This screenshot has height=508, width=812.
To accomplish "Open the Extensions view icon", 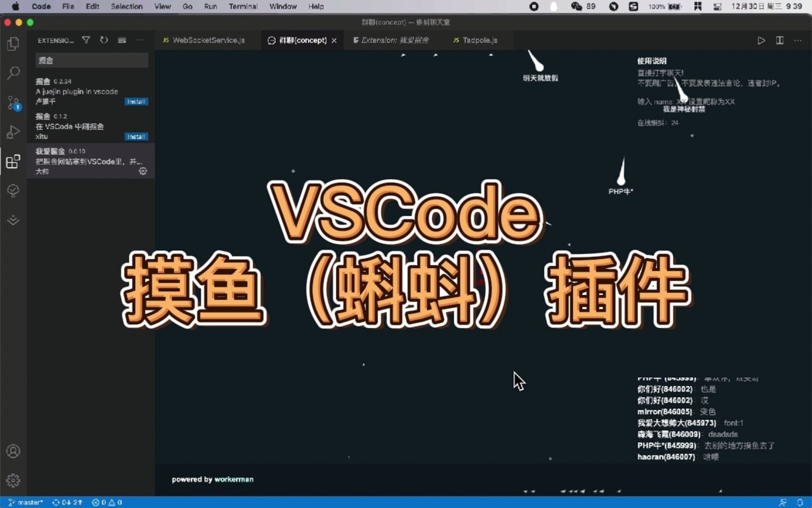I will (13, 161).
